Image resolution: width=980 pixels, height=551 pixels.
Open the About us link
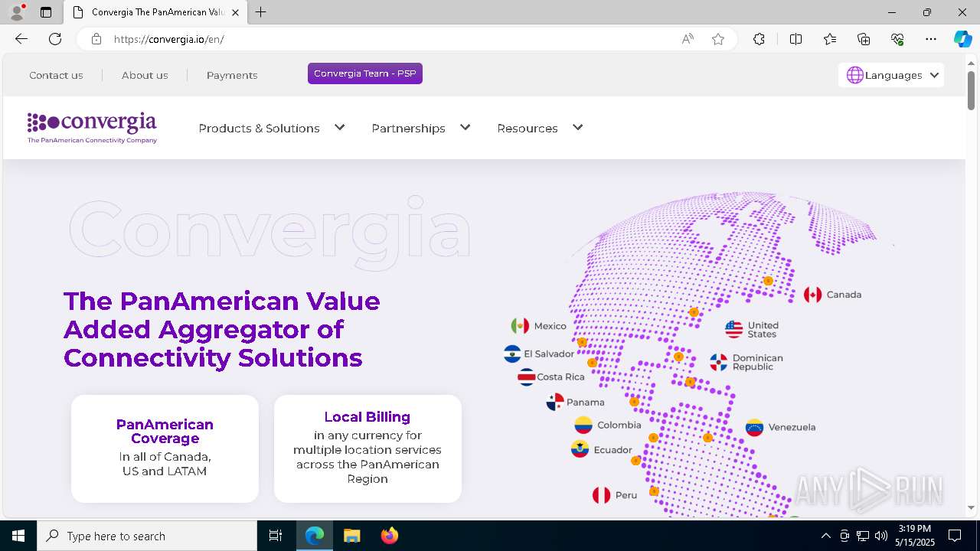[145, 75]
